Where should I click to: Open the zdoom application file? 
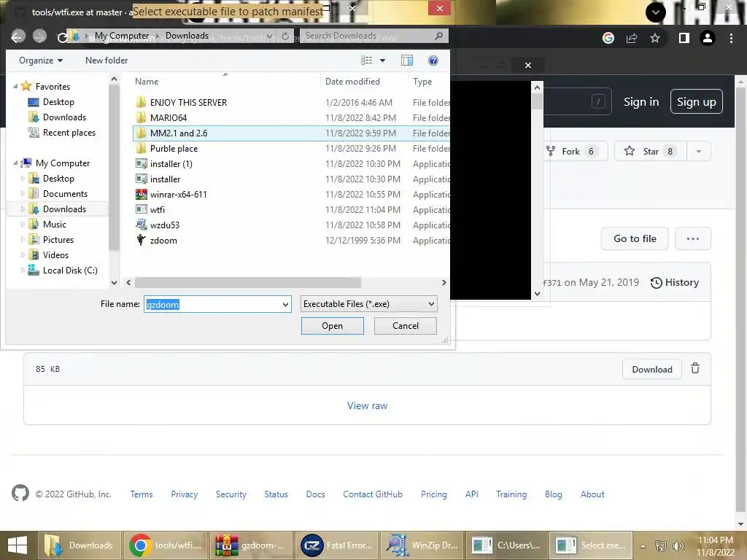tap(163, 241)
